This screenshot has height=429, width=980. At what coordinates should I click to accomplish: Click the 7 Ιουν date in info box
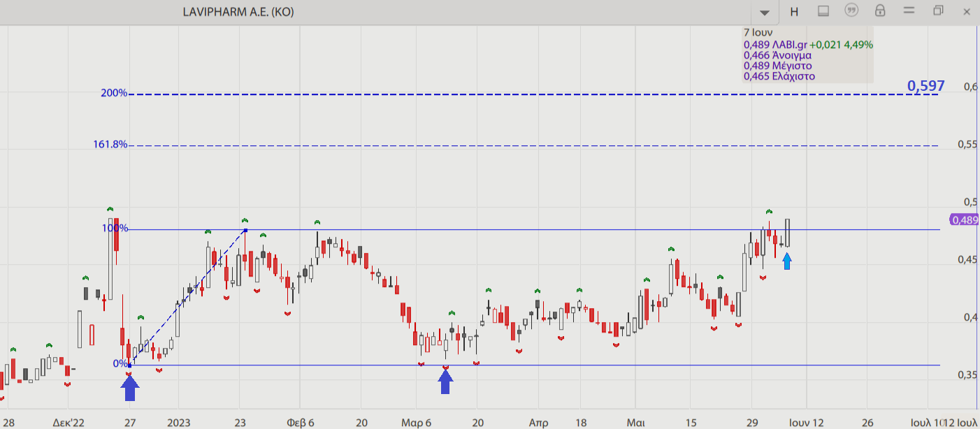coord(758,32)
